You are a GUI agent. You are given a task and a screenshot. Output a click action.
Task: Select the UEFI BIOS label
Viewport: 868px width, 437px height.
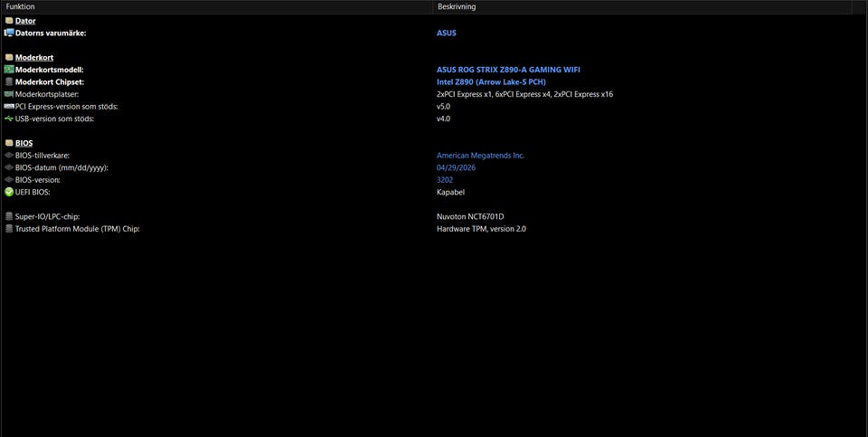pyautogui.click(x=33, y=192)
